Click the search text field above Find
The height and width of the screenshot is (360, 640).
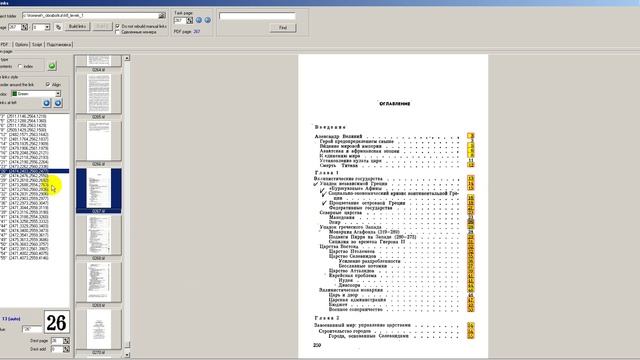click(x=257, y=16)
